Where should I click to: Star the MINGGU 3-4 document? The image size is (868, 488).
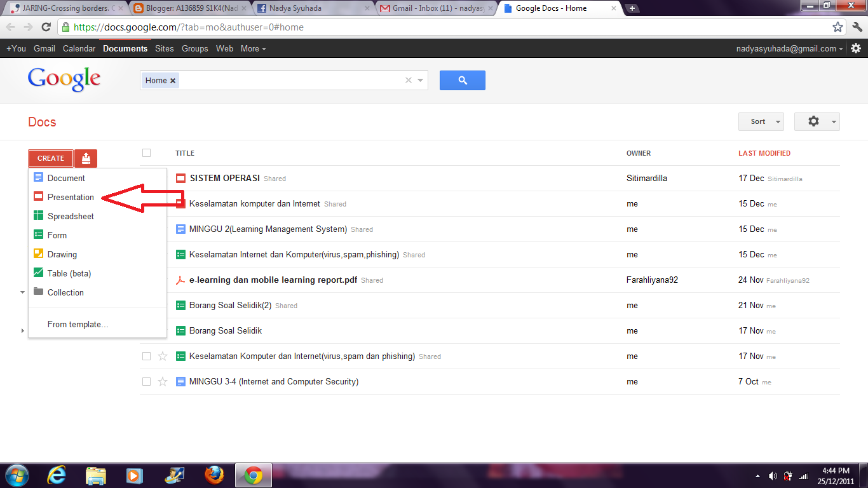click(163, 382)
